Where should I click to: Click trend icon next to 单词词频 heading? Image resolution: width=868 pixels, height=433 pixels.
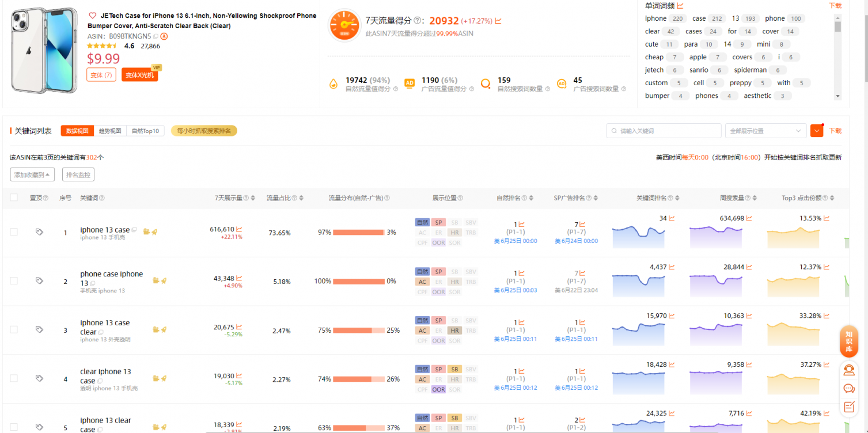pos(680,6)
